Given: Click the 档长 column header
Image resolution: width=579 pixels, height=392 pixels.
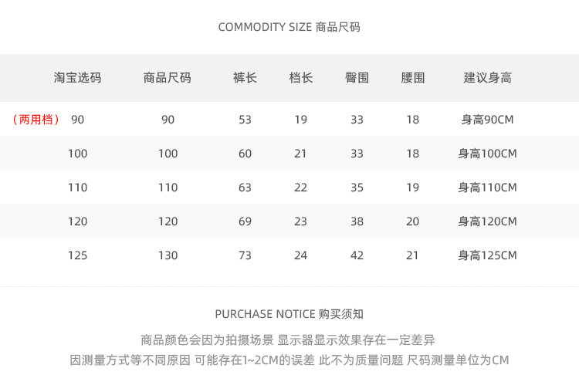Looking at the screenshot, I should pyautogui.click(x=300, y=78).
